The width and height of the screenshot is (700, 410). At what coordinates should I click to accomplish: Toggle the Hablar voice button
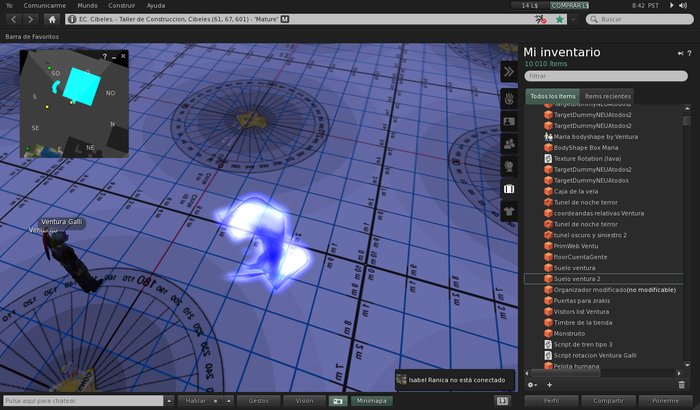pos(197,400)
